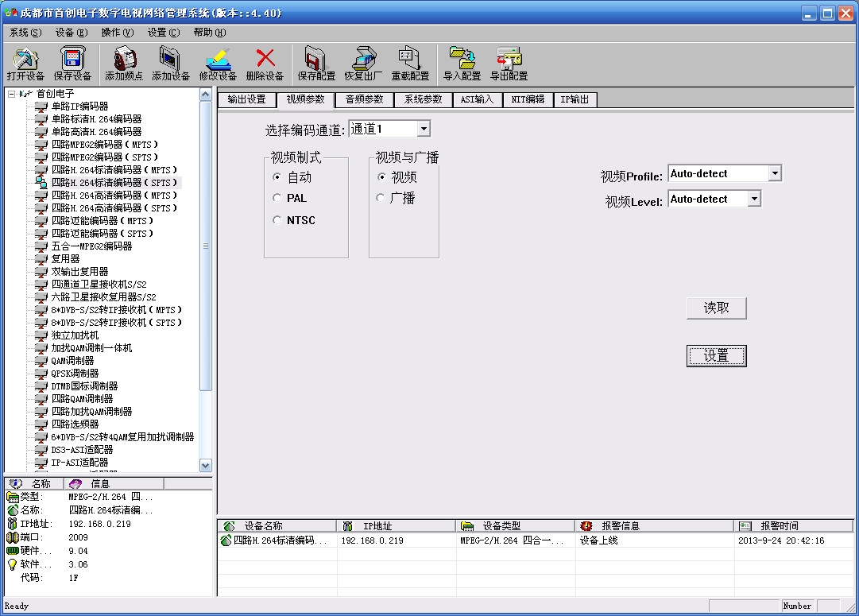Click device tree scrollbar down arrow
The image size is (859, 616).
pyautogui.click(x=206, y=465)
